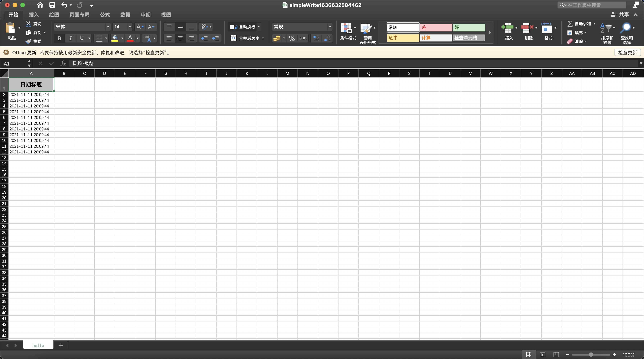Switch to page layout view
The width and height of the screenshot is (644, 359).
tap(542, 355)
